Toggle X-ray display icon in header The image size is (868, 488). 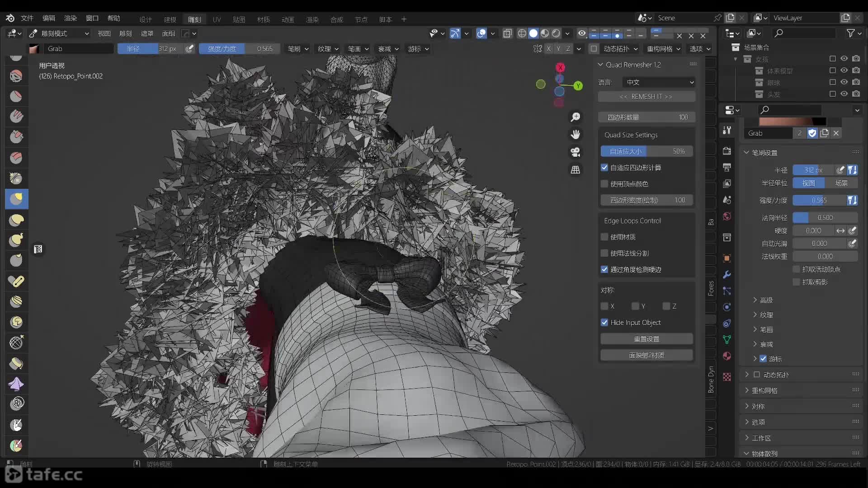[x=507, y=33]
